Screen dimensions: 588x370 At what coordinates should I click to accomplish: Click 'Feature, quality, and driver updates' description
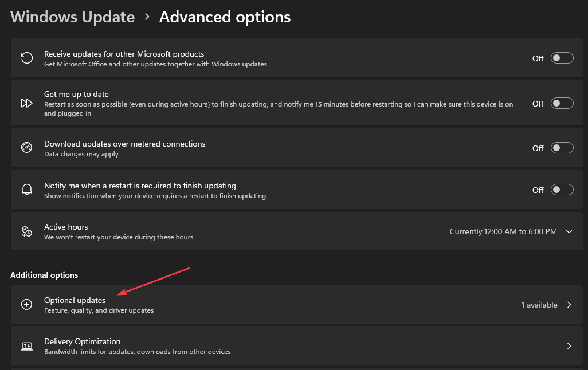click(99, 310)
